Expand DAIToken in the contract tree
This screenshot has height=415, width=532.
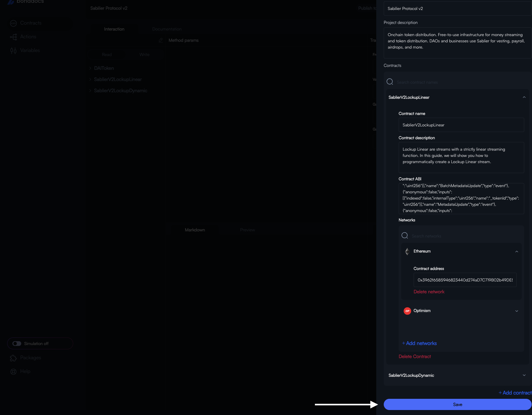pos(90,68)
